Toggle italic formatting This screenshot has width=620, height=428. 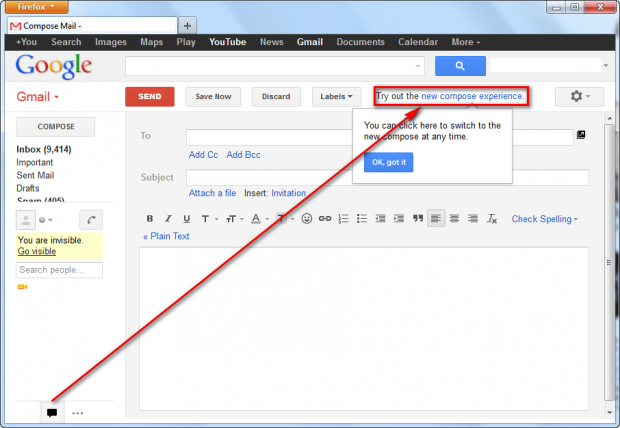click(x=168, y=218)
